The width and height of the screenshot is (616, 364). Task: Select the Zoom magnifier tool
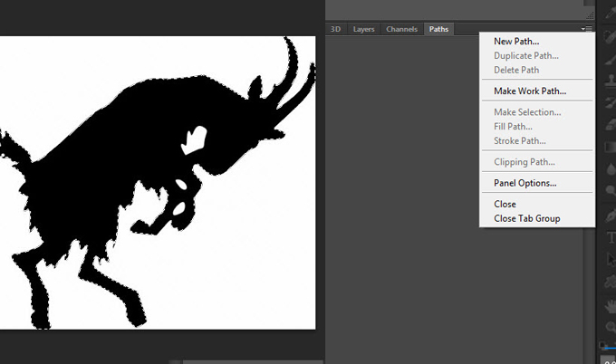[x=611, y=326]
